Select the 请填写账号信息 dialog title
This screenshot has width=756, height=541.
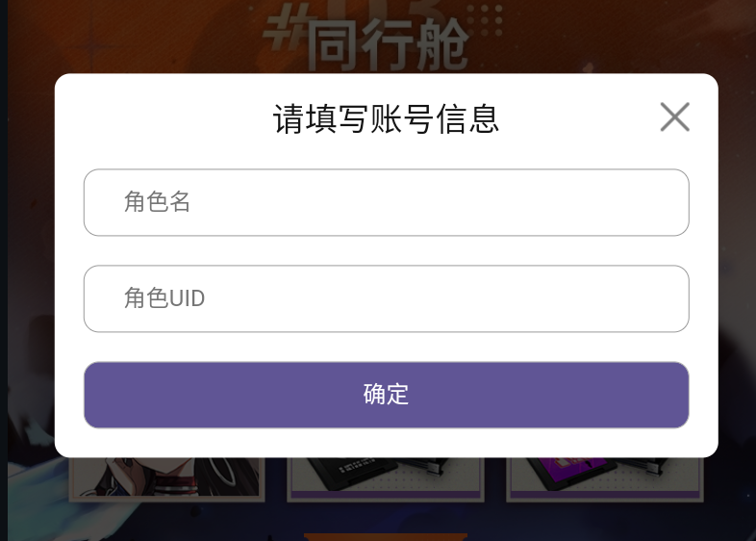(386, 118)
